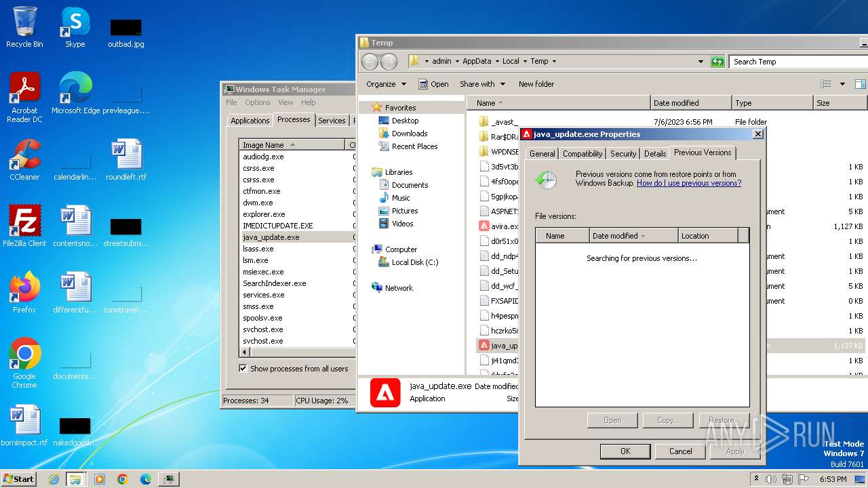Sort by Image Name column header

[293, 145]
